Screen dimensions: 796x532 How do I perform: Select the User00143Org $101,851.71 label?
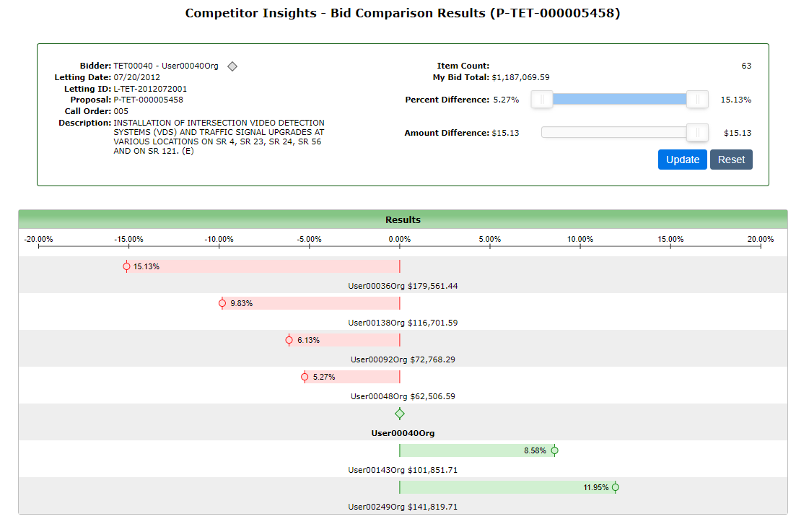tap(403, 470)
